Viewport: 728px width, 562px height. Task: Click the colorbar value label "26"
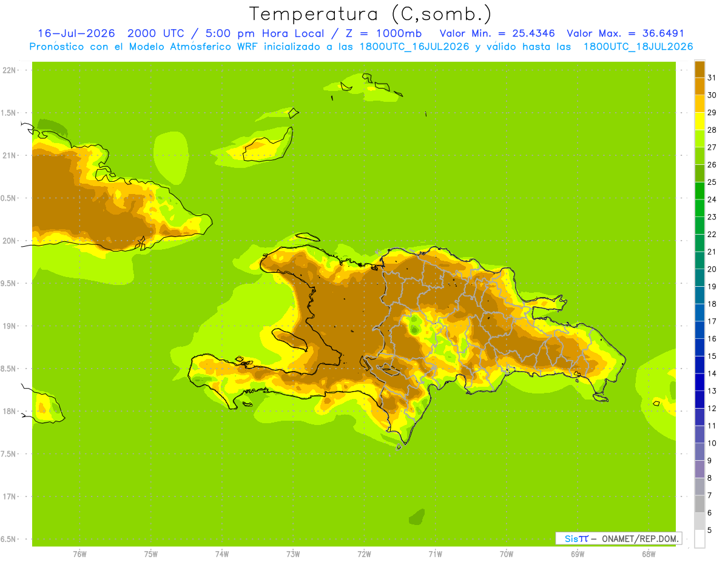coord(712,164)
